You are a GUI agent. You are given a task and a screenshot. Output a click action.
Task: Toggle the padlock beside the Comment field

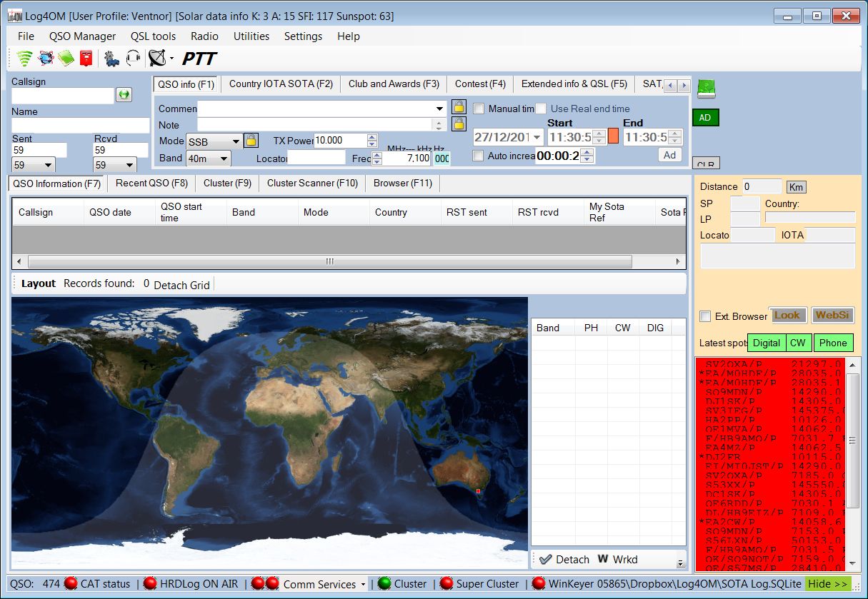click(459, 108)
